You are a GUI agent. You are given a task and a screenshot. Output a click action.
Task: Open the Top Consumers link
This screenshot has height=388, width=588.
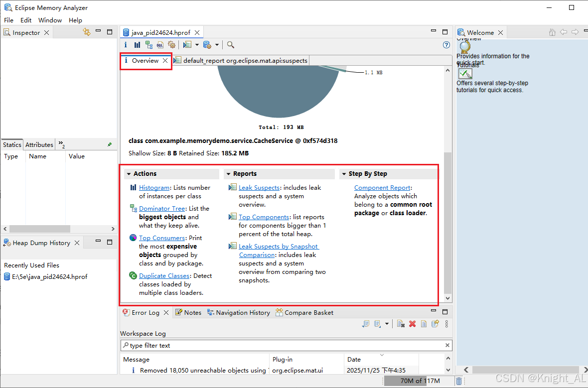162,238
